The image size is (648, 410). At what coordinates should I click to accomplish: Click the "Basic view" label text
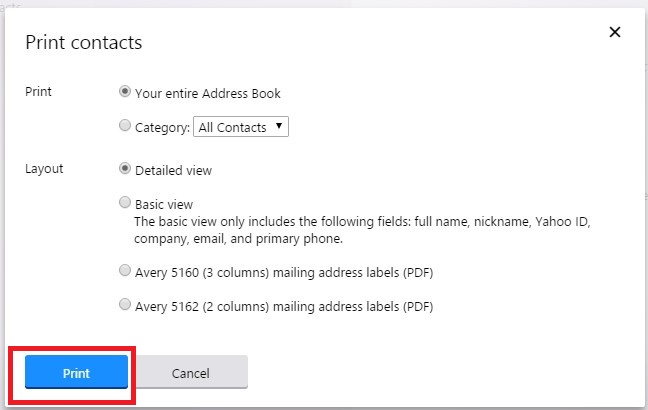tap(164, 204)
